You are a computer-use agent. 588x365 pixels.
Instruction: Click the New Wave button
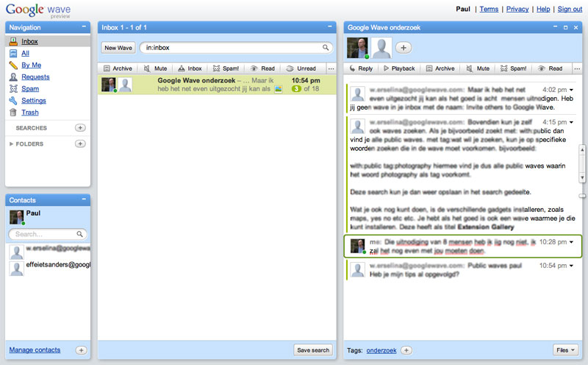pyautogui.click(x=118, y=48)
